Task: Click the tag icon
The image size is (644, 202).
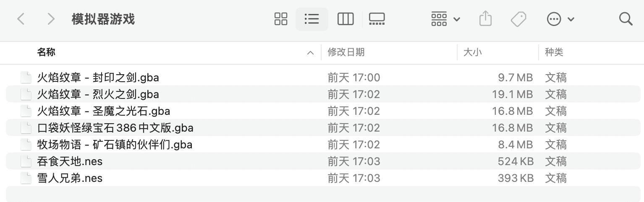Action: click(518, 19)
